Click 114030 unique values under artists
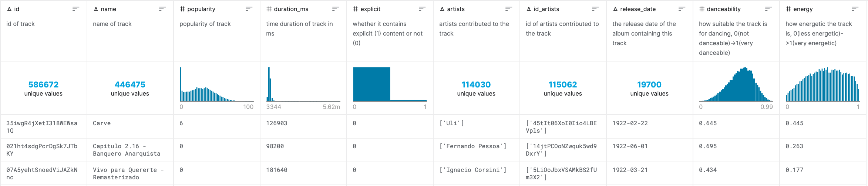Viewport: 868px width, 186px height. pyautogui.click(x=476, y=89)
